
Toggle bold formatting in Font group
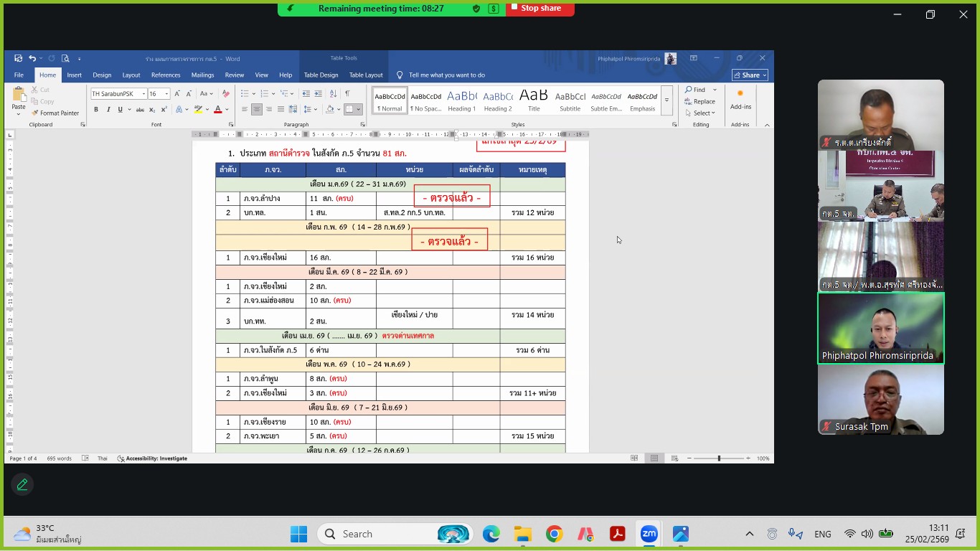pos(96,110)
